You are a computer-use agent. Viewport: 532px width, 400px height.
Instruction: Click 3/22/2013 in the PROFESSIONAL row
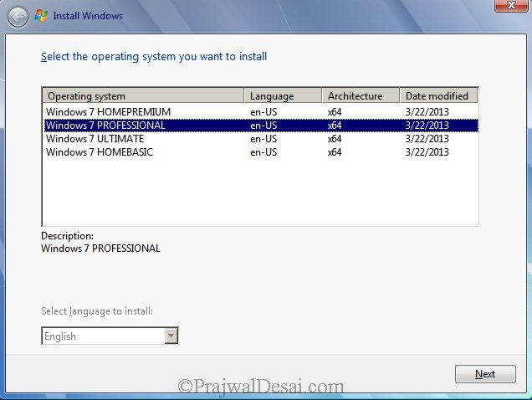click(x=427, y=126)
